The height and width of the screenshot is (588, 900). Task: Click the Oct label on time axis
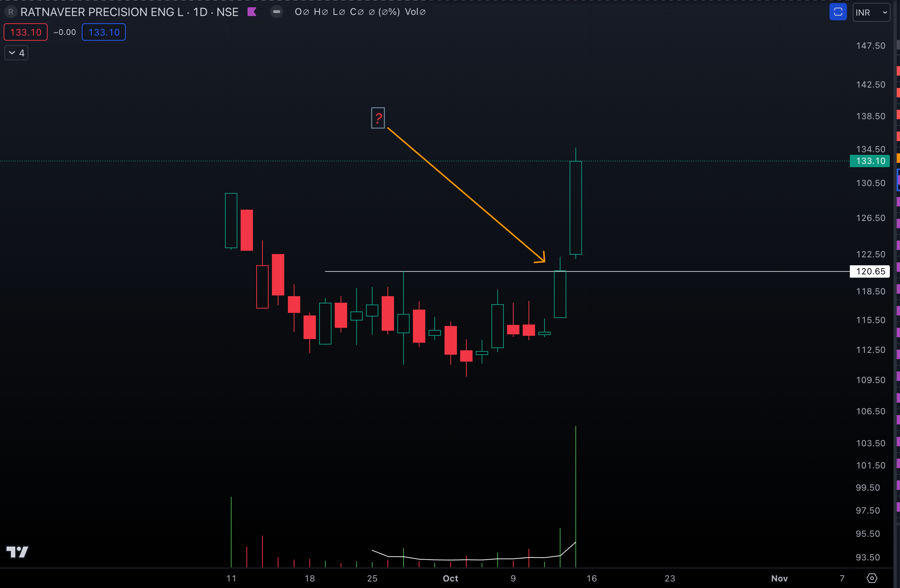point(450,578)
